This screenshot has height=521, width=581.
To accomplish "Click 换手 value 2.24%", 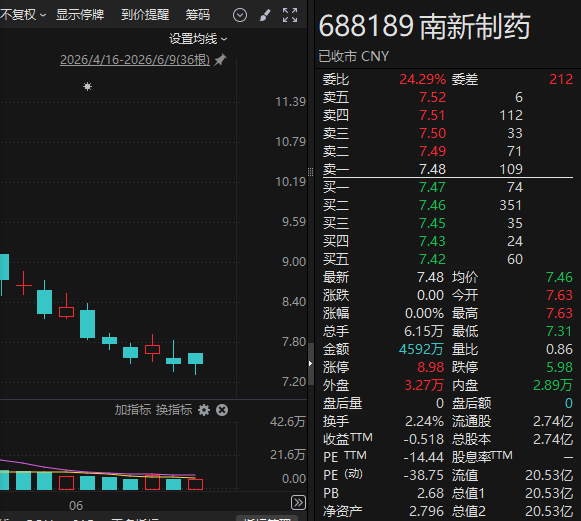I will [424, 421].
